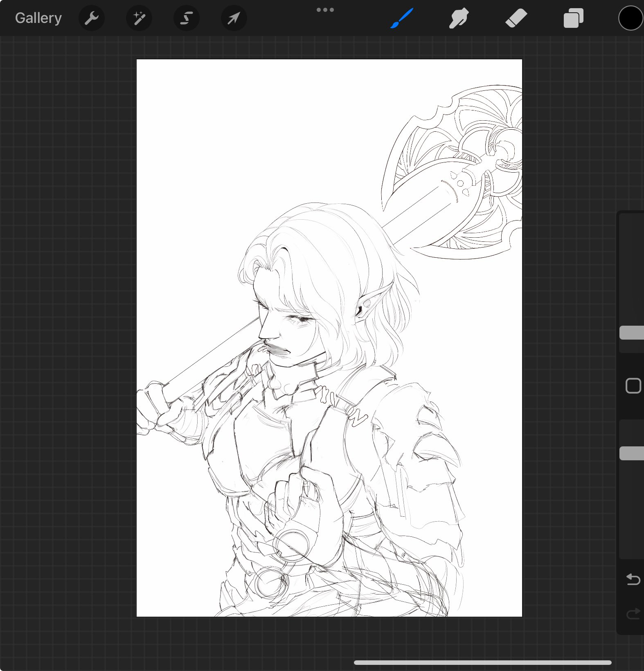The height and width of the screenshot is (671, 644).
Task: Open the three-dot multitasking menu
Action: [325, 10]
